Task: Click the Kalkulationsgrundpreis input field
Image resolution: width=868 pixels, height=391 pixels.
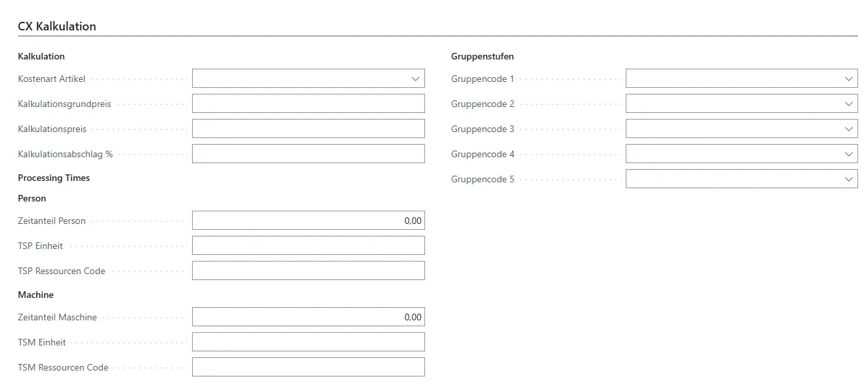Action: point(308,104)
